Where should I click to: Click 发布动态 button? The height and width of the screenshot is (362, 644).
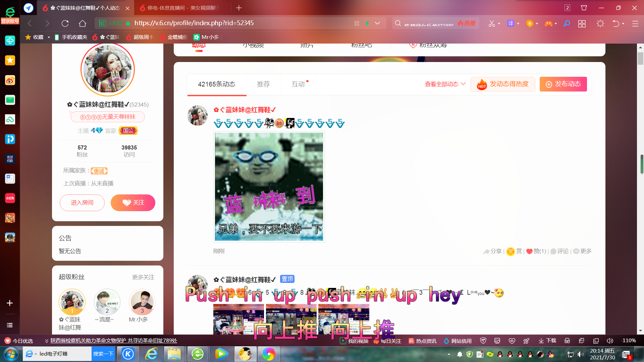(x=563, y=84)
